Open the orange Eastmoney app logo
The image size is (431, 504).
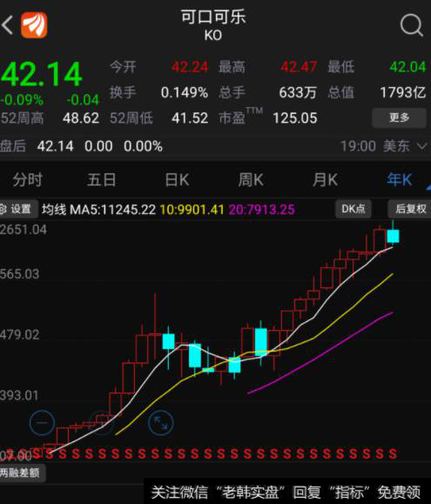34,25
